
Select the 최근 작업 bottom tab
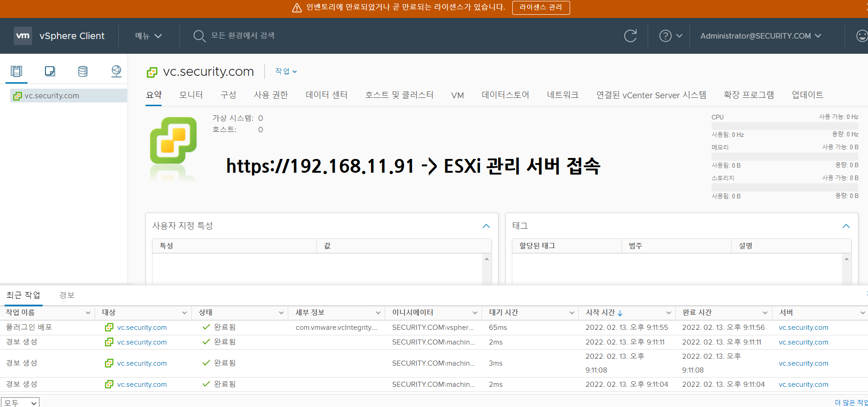click(23, 295)
